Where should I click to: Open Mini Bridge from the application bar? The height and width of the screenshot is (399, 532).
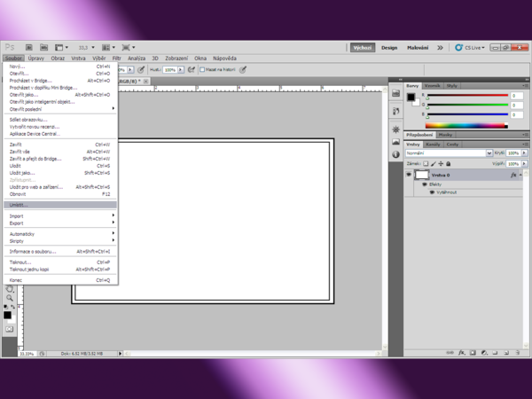42,47
